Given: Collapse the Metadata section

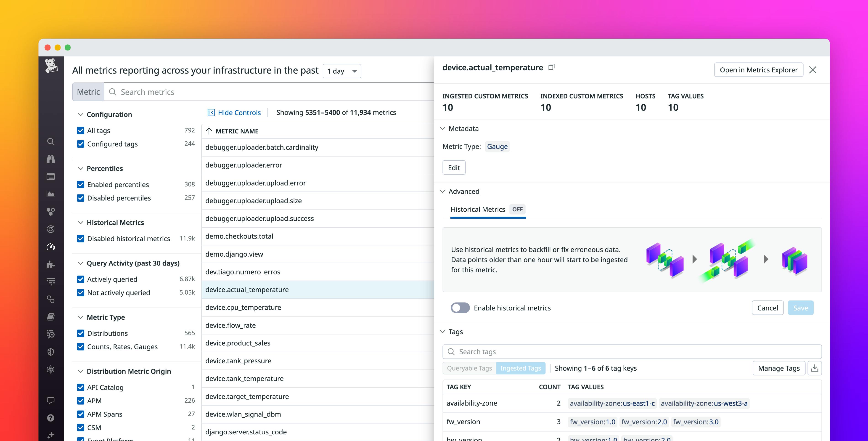Looking at the screenshot, I should tap(442, 128).
